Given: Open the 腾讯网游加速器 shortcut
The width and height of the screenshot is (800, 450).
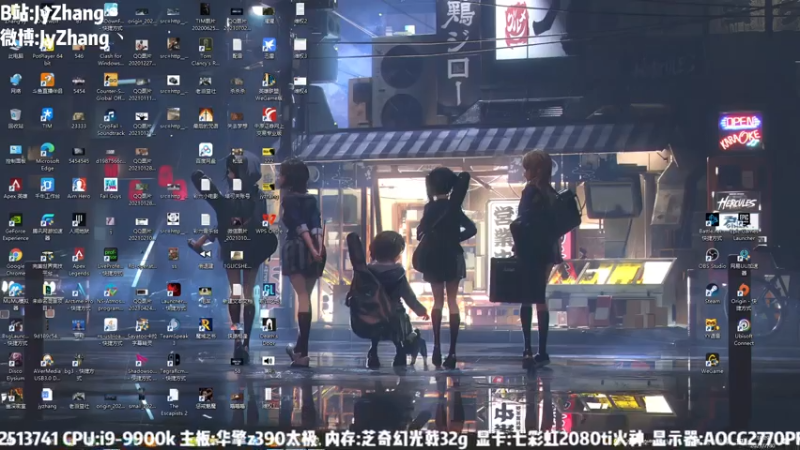Looking at the screenshot, I should [47, 227].
